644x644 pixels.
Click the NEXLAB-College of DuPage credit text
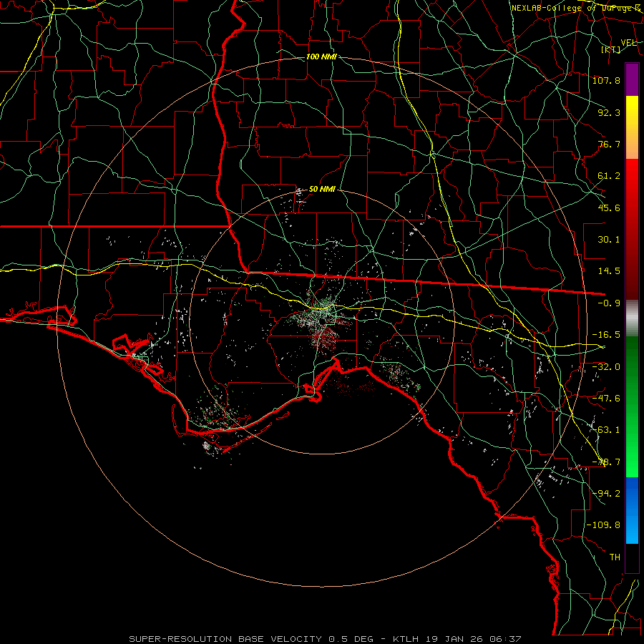[x=576, y=8]
